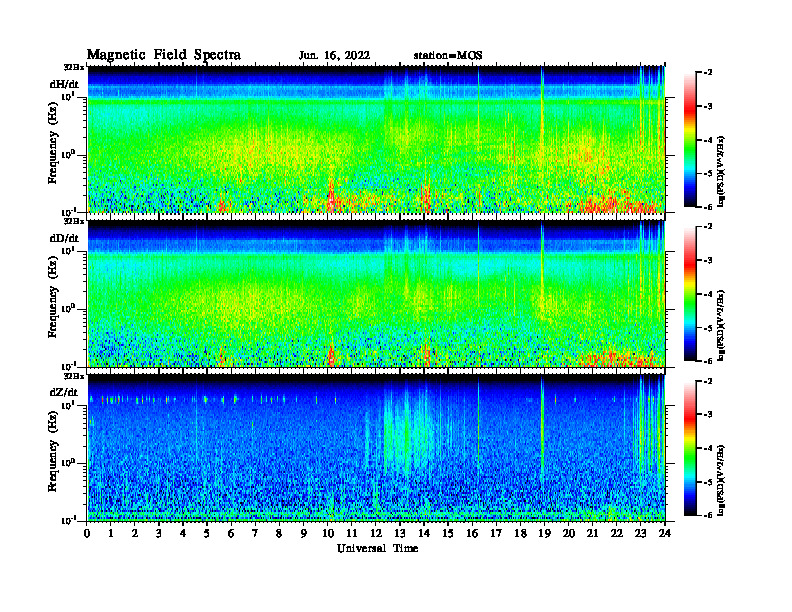Click hour '18' on the time axis
Screen dimensions: 792x612
point(520,533)
